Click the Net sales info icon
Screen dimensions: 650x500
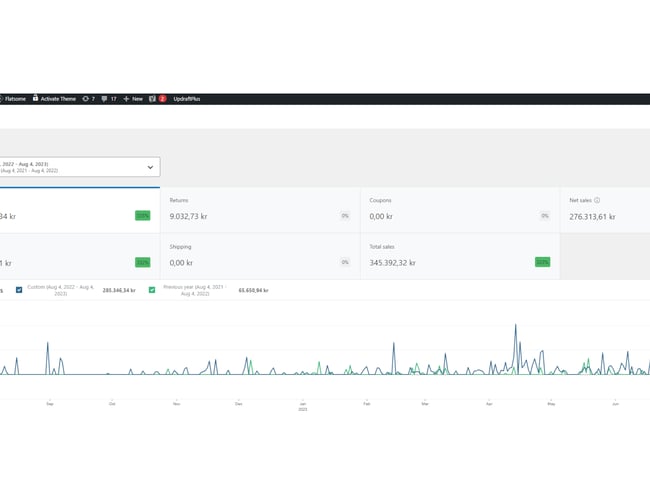(x=597, y=200)
